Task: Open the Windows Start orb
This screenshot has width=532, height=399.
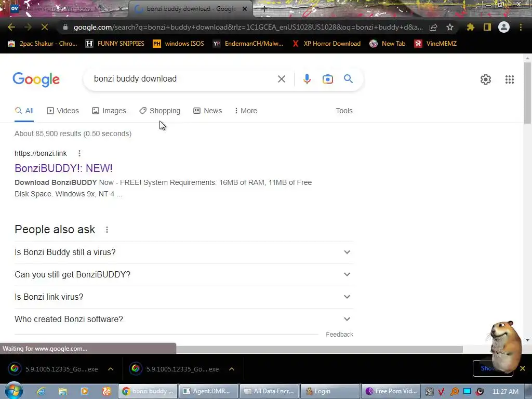Action: tap(14, 391)
